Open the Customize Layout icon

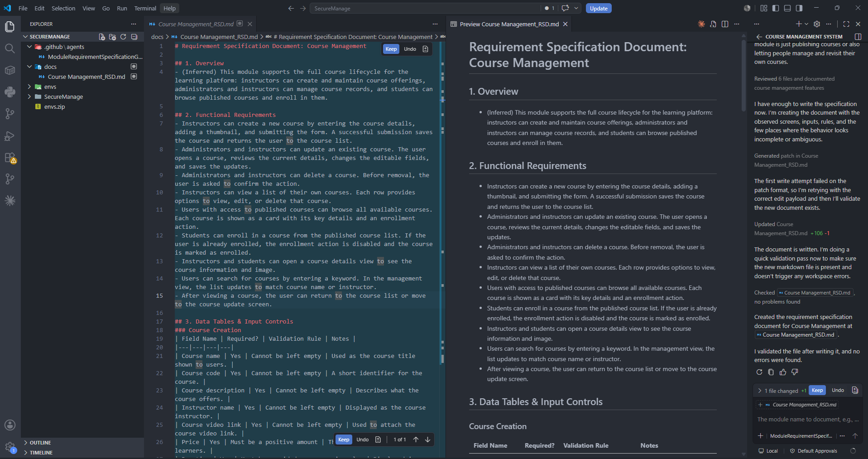coord(764,8)
